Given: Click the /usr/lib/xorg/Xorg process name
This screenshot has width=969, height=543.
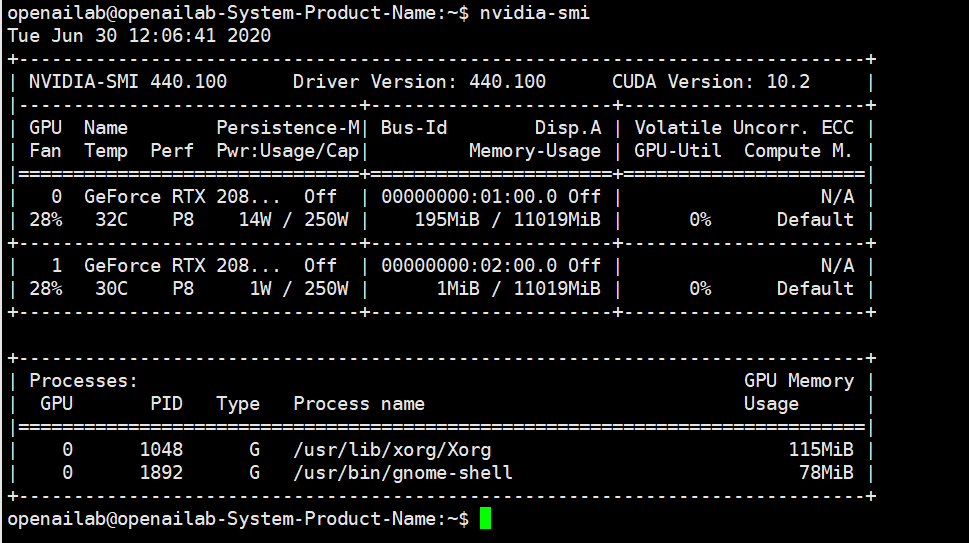Looking at the screenshot, I should [x=392, y=450].
